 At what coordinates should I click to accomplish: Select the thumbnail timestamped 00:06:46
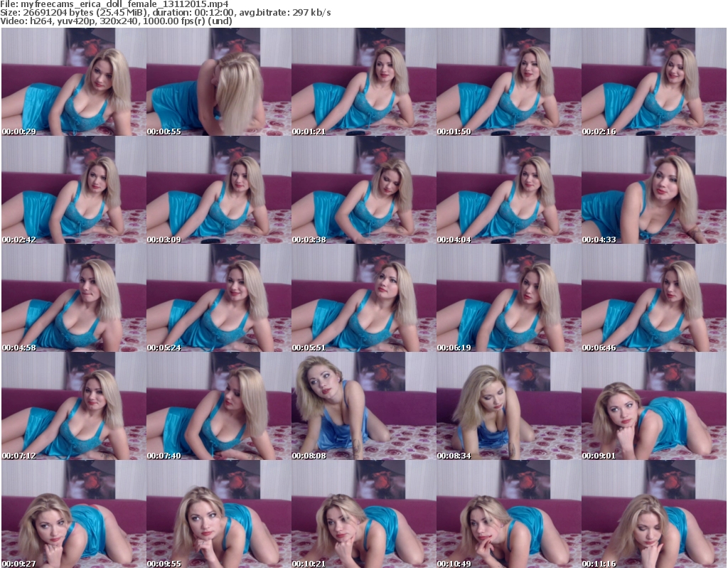click(x=654, y=298)
